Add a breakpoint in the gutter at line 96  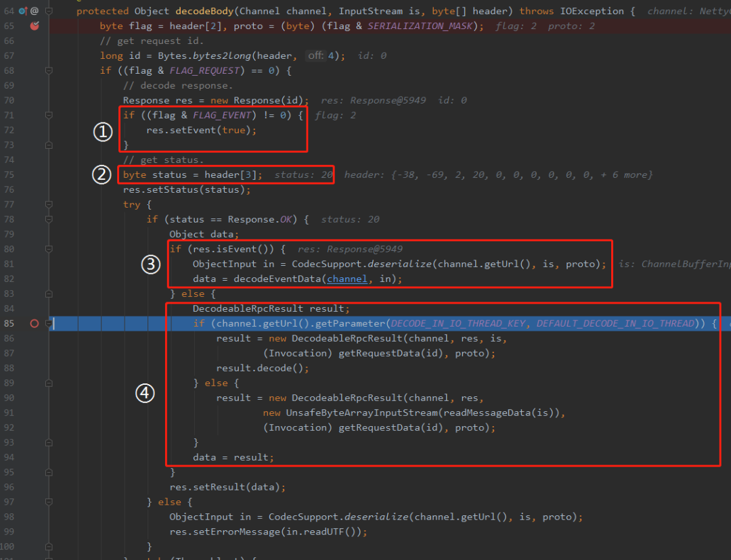pos(35,487)
